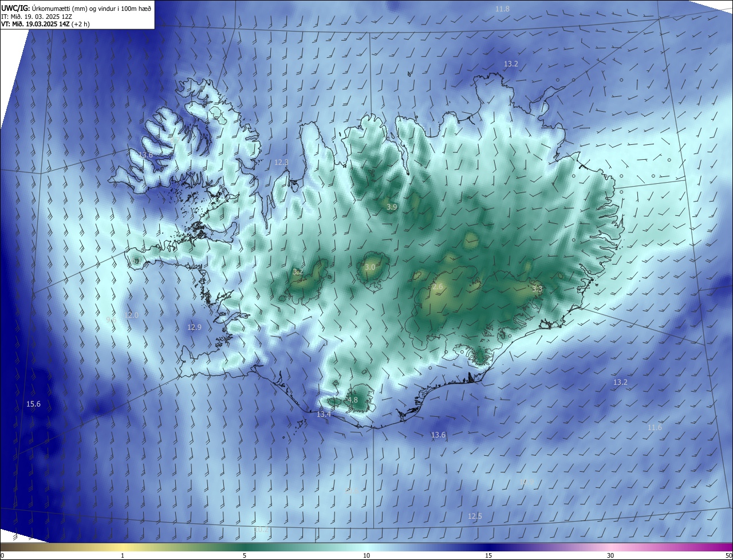
Task: Click the 15.6 value label
Action: click(34, 404)
